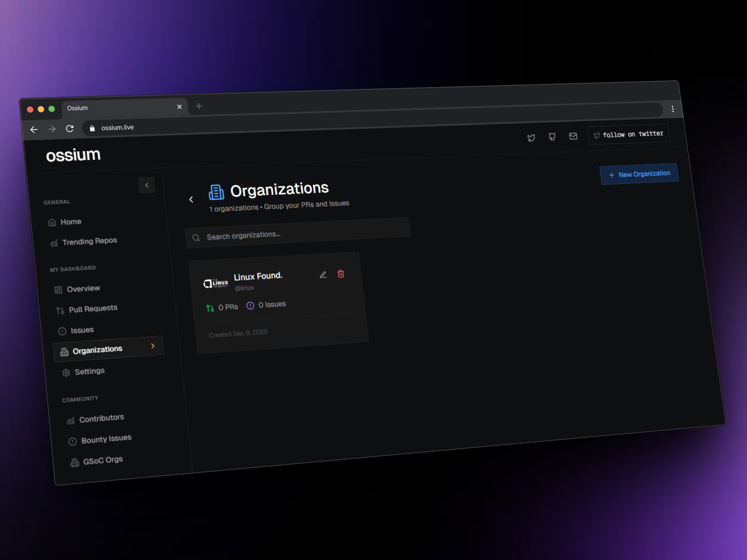
Task: Collapse the sidebar using the chevron button
Action: pyautogui.click(x=147, y=185)
